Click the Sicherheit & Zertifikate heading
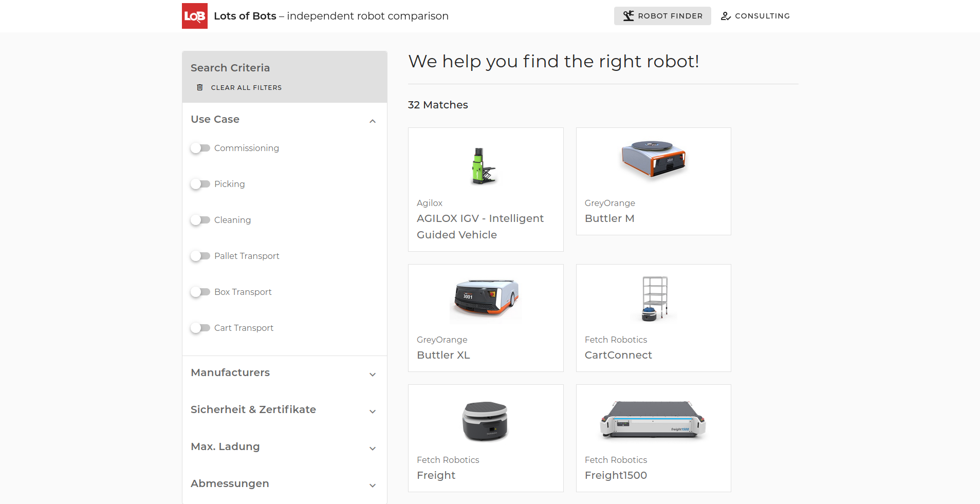 253,409
